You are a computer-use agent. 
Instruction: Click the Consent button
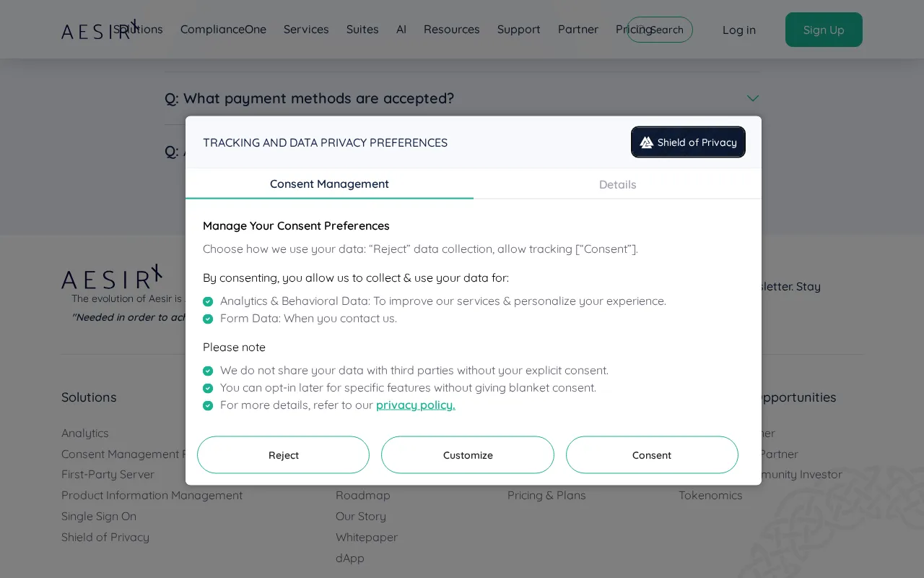(x=652, y=455)
